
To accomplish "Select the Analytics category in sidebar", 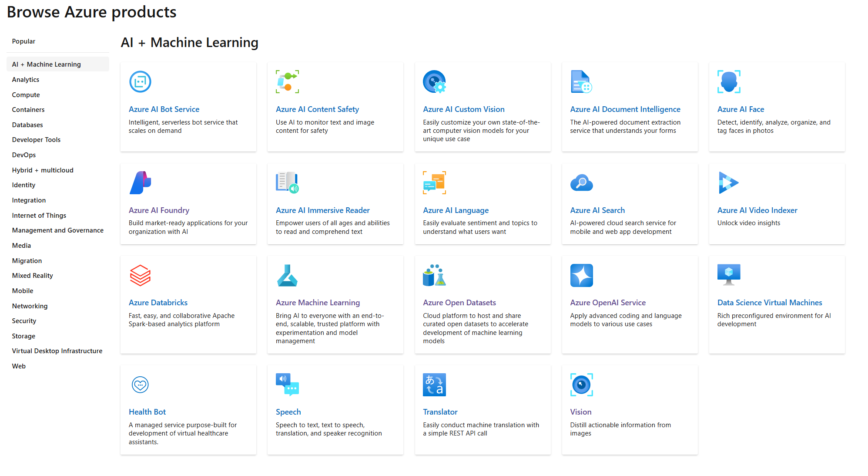I will tap(26, 80).
